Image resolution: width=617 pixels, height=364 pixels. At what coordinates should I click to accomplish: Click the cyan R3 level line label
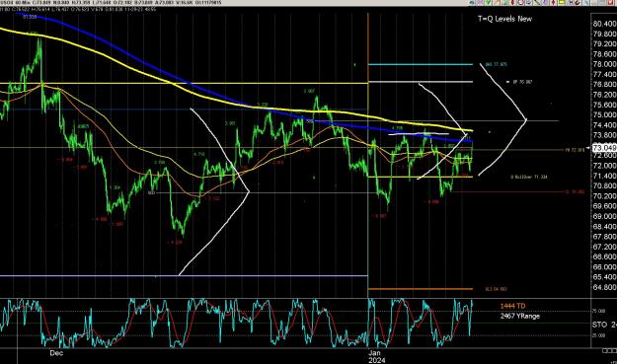click(x=496, y=64)
